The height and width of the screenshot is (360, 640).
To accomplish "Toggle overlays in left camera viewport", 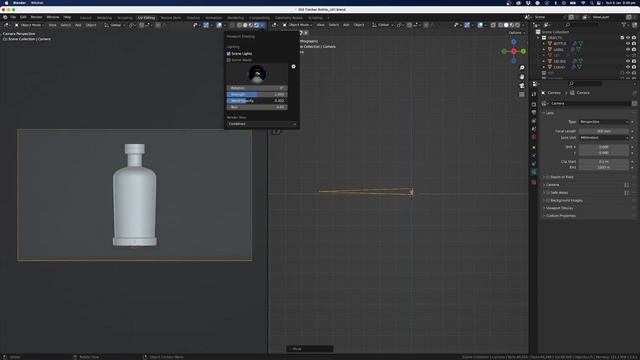I will (219, 25).
